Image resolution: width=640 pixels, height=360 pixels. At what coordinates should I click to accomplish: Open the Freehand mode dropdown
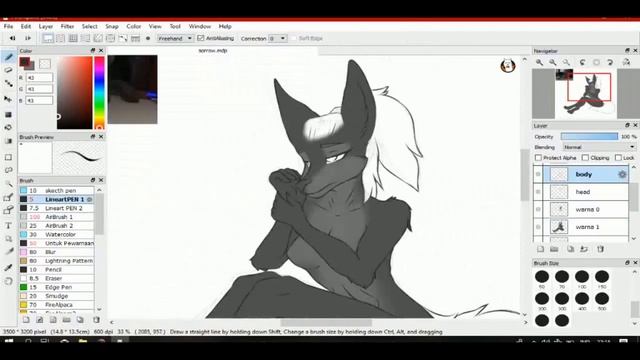[175, 38]
